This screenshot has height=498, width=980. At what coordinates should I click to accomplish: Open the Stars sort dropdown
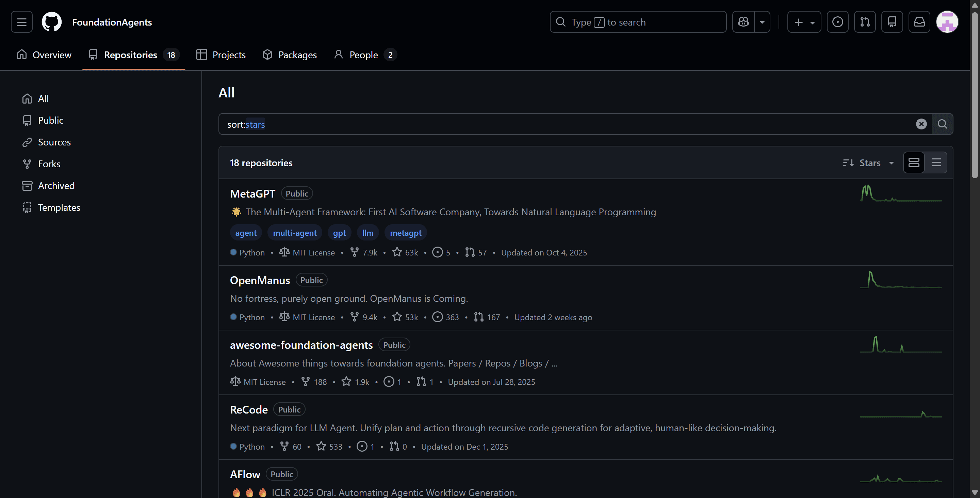[869, 163]
